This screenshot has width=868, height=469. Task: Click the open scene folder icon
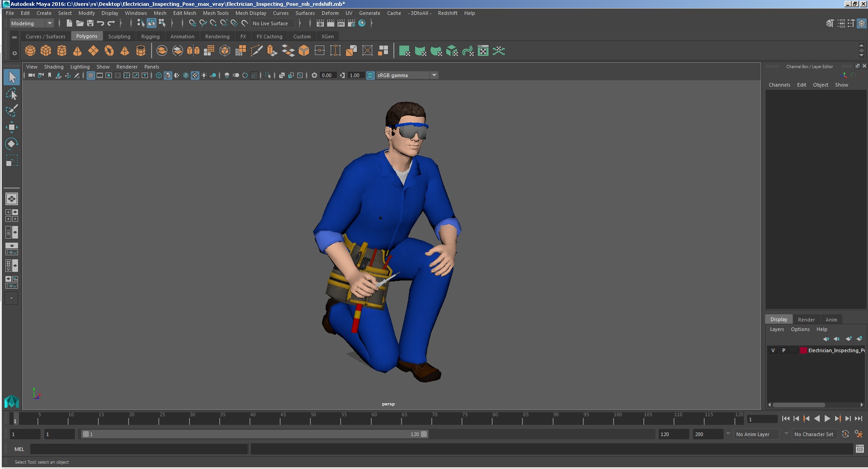(79, 23)
